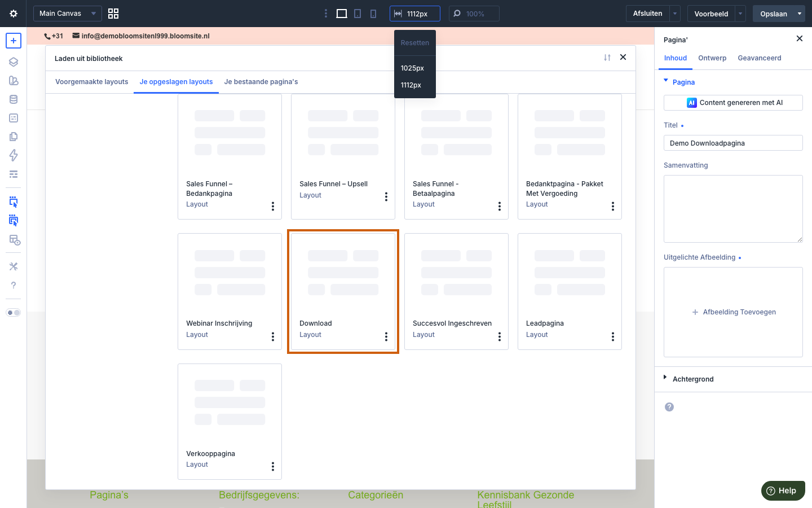
Task: Select the Succesvol Ingeschreven layout thumbnail
Action: [x=456, y=274]
